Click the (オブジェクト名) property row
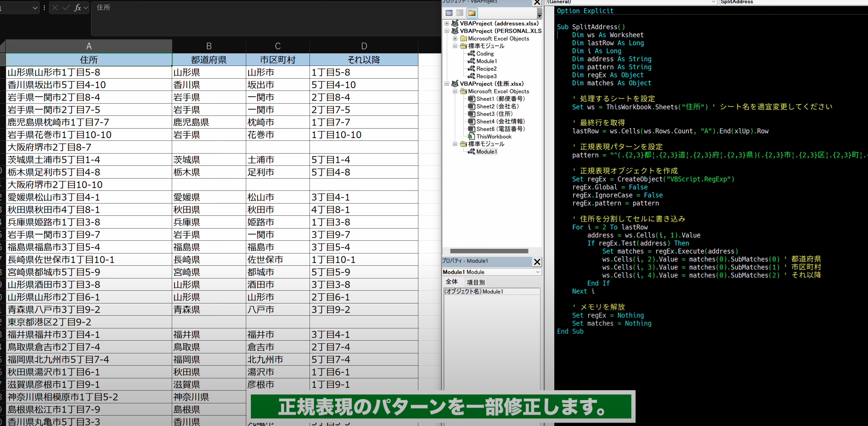The image size is (868, 426). [x=492, y=292]
